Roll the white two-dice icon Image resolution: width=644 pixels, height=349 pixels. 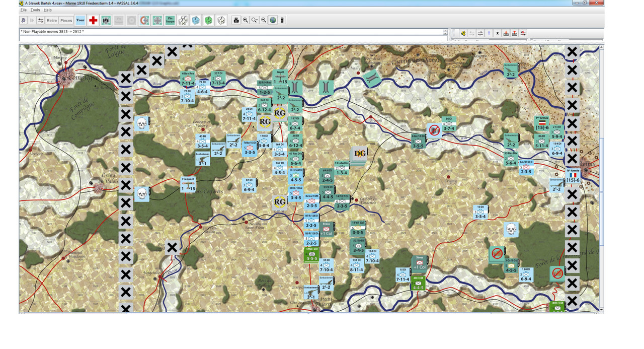tap(183, 20)
